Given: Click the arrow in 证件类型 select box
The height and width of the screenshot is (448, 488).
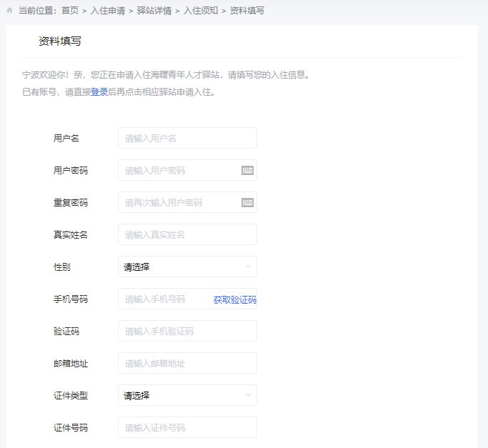Looking at the screenshot, I should pyautogui.click(x=248, y=395).
